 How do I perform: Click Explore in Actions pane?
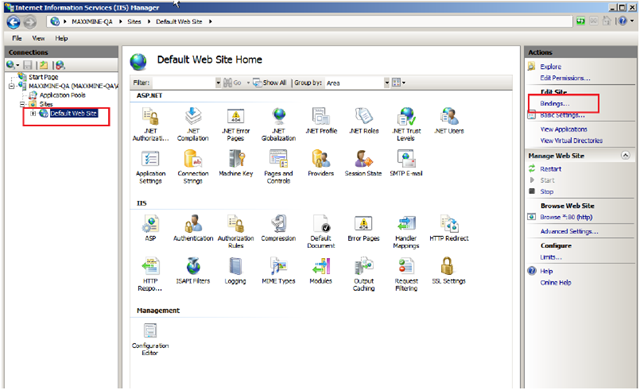(x=551, y=66)
